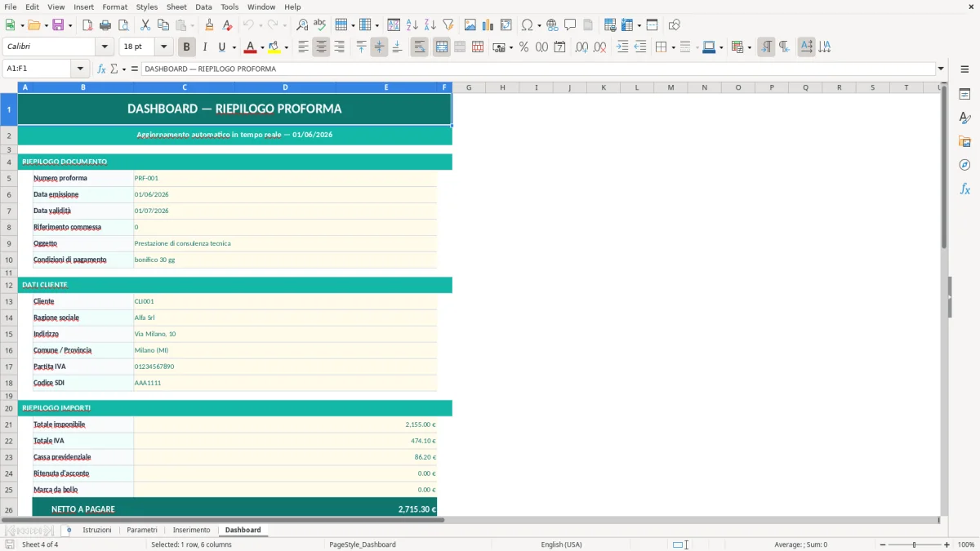Image resolution: width=980 pixels, height=551 pixels.
Task: Center the text vertically
Action: pyautogui.click(x=379, y=47)
